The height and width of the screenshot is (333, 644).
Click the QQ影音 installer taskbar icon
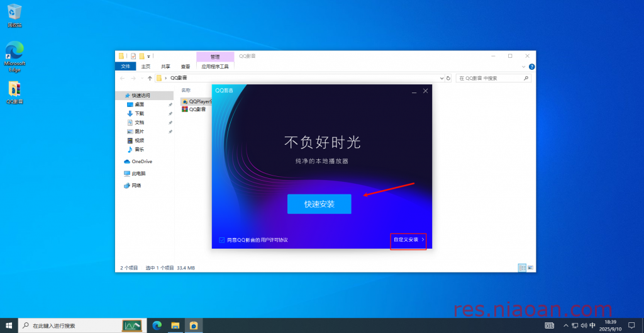pyautogui.click(x=194, y=325)
